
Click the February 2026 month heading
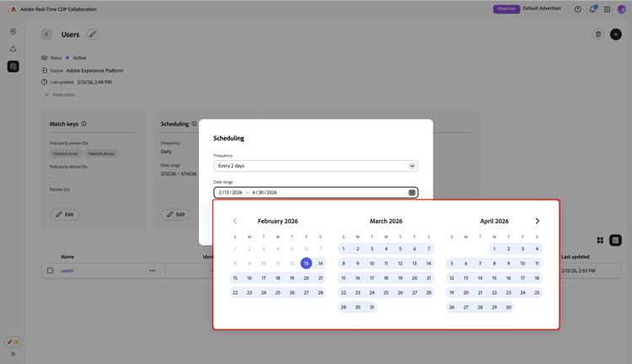278,221
